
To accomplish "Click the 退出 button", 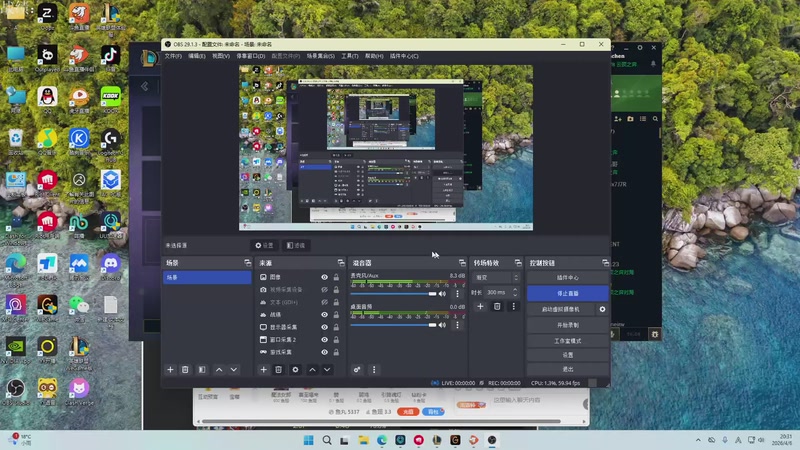I will [567, 369].
